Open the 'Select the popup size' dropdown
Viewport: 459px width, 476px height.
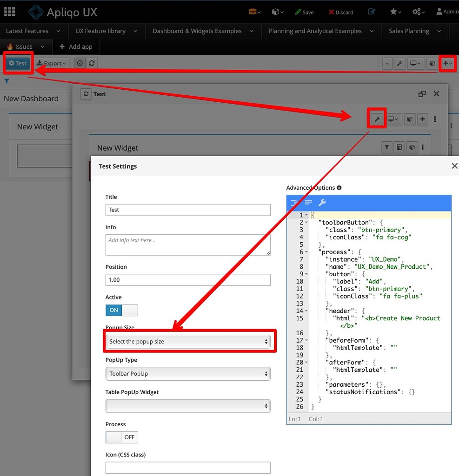(x=188, y=341)
